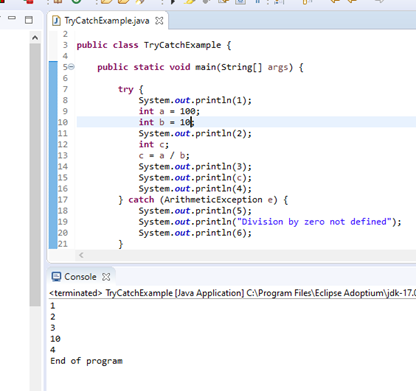Click console output line '4'
The width and height of the screenshot is (416, 391).
pos(53,350)
